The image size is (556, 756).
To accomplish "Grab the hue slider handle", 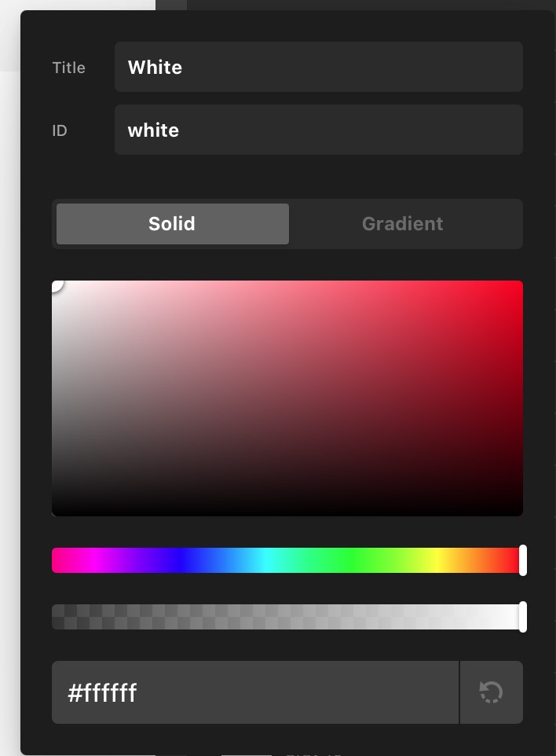I will click(523, 560).
